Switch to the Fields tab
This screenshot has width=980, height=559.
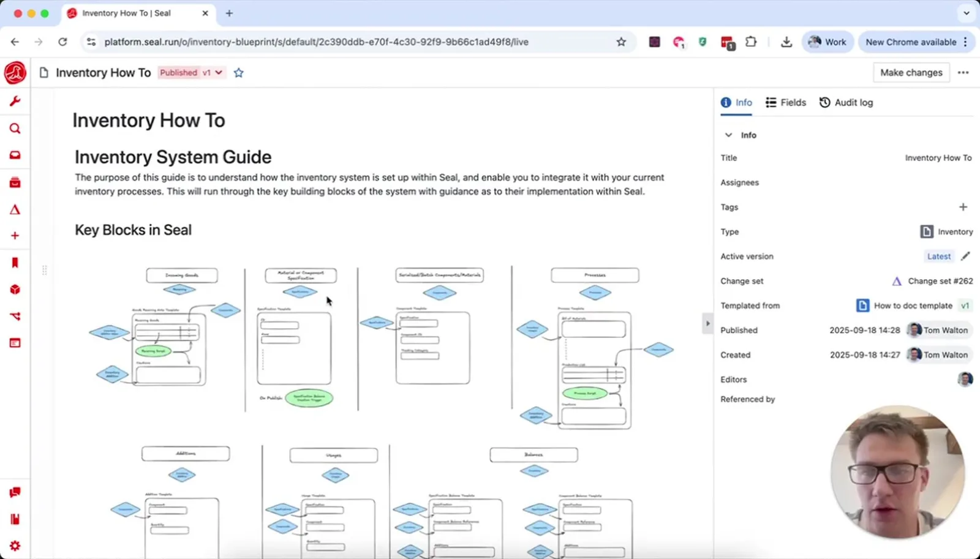[786, 102]
